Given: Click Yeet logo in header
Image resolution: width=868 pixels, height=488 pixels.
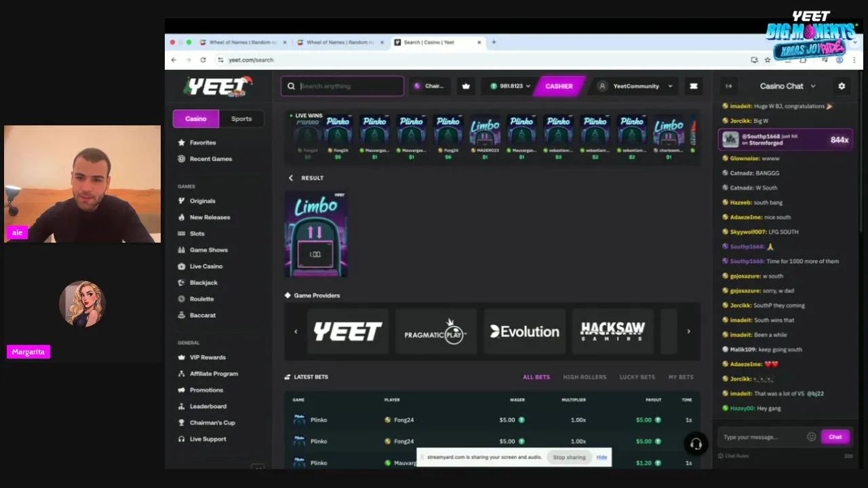Looking at the screenshot, I should click(x=217, y=86).
